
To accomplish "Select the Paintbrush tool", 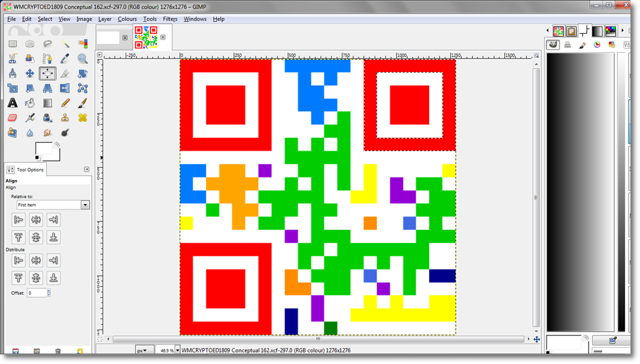I will [x=82, y=103].
